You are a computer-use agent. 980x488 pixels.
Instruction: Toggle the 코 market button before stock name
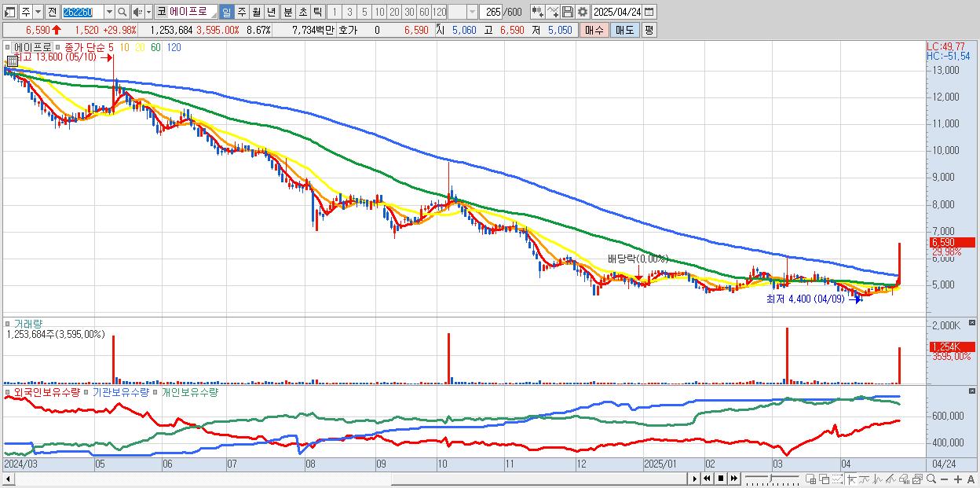point(161,12)
